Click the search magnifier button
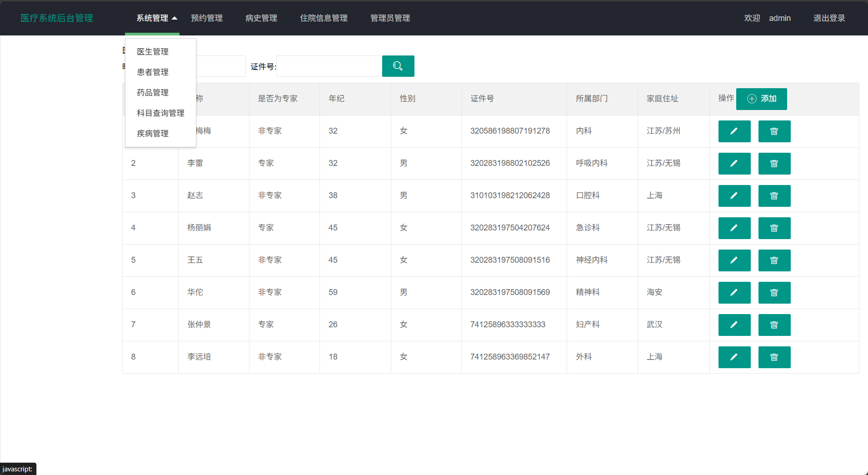 398,66
